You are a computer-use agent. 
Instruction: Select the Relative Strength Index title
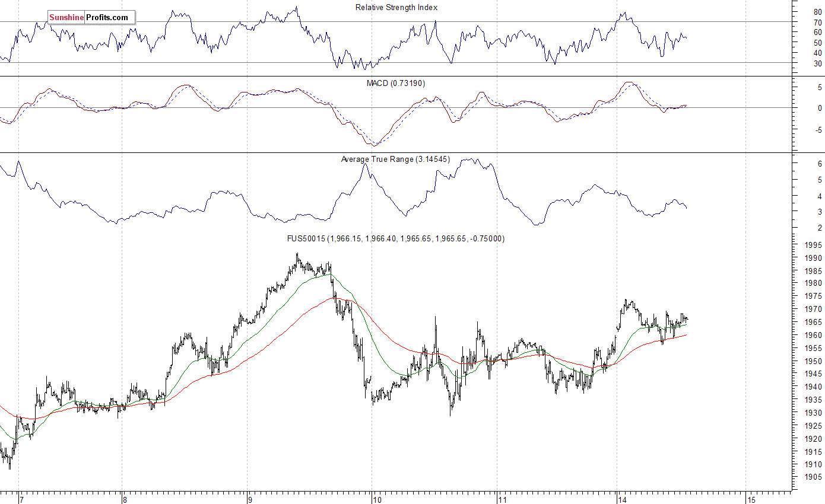396,7
